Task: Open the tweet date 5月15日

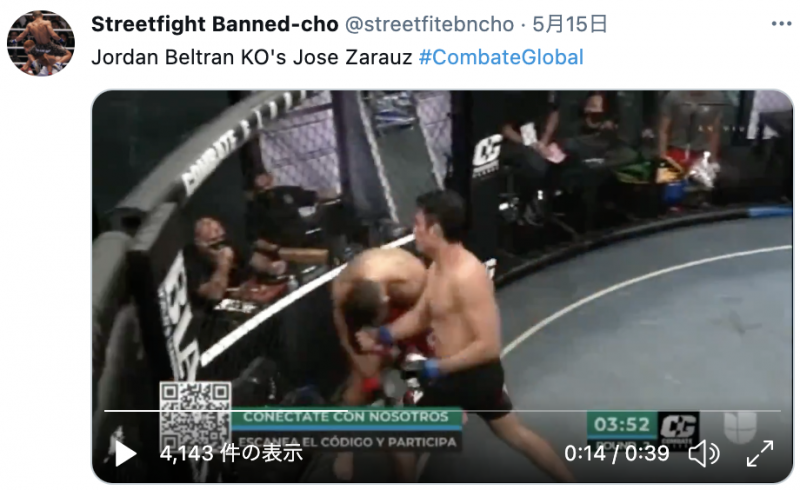Action: [x=570, y=24]
